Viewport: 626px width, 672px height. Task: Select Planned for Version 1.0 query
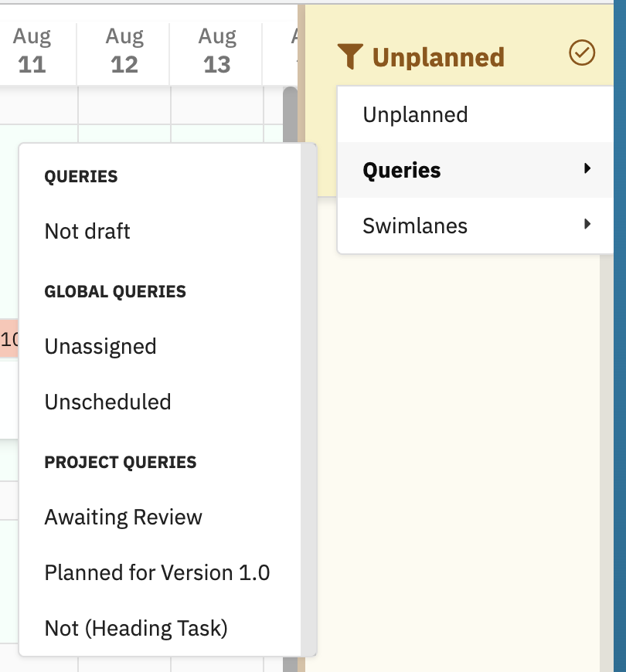[x=159, y=572]
